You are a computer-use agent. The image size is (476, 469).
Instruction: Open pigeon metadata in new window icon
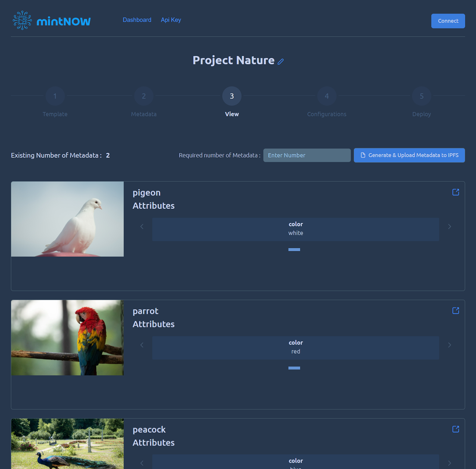(x=456, y=192)
